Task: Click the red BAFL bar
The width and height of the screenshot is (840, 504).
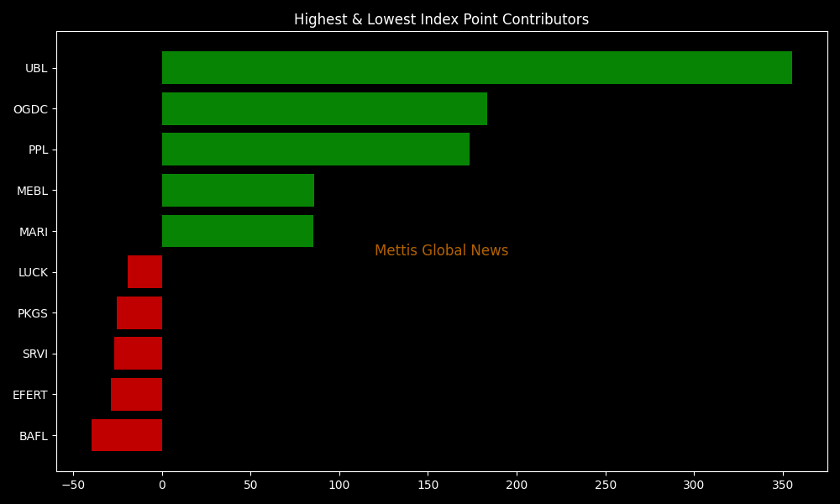Action: [x=127, y=435]
